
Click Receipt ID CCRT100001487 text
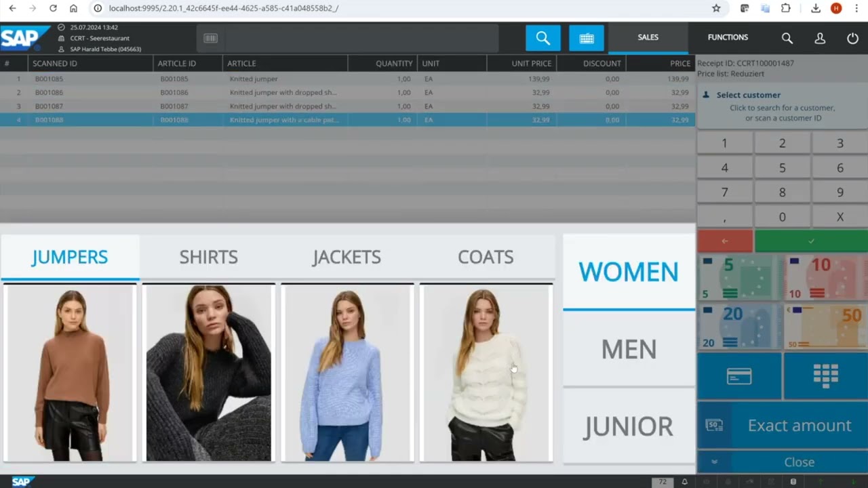pos(745,63)
